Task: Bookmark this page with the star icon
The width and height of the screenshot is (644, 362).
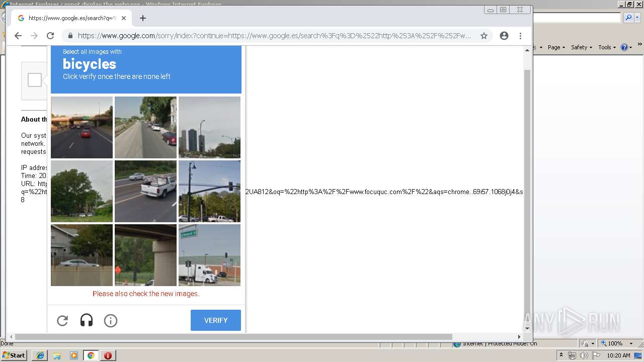Action: tap(484, 36)
